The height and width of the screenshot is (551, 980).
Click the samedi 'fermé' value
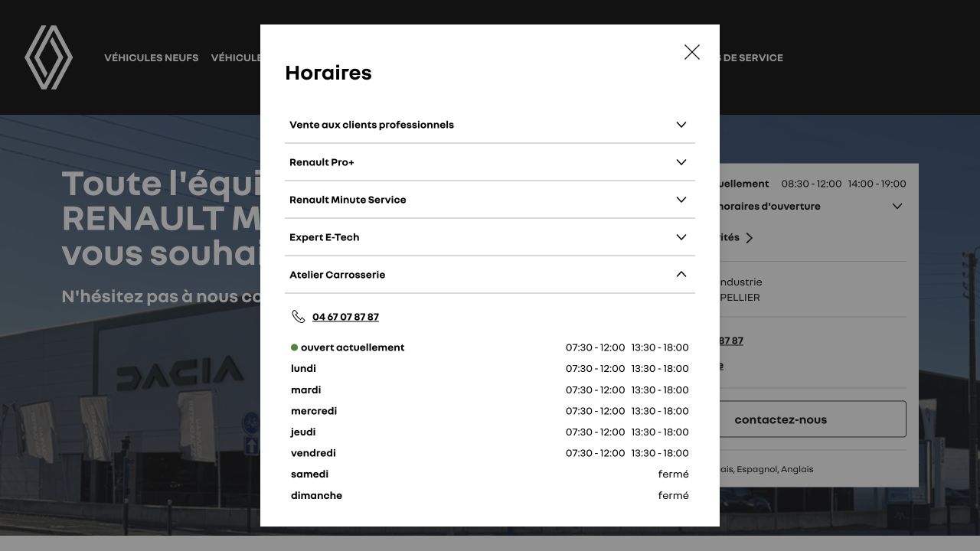[674, 474]
